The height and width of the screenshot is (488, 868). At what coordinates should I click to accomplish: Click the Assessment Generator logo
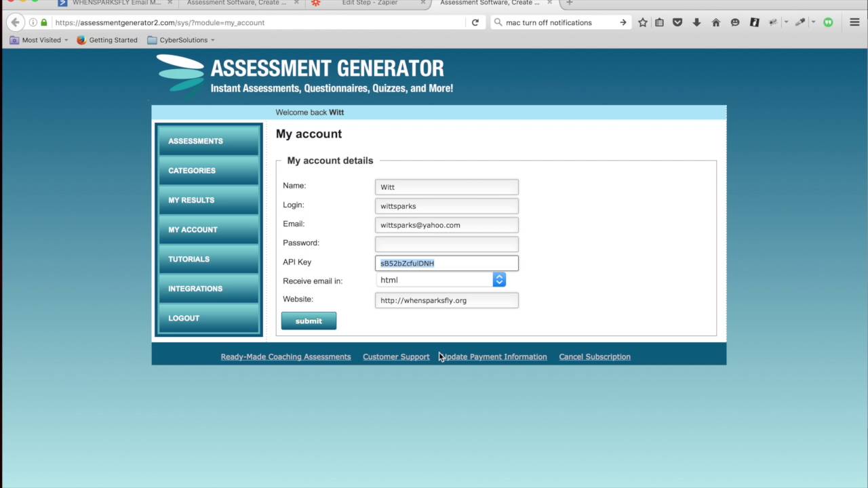(x=304, y=76)
